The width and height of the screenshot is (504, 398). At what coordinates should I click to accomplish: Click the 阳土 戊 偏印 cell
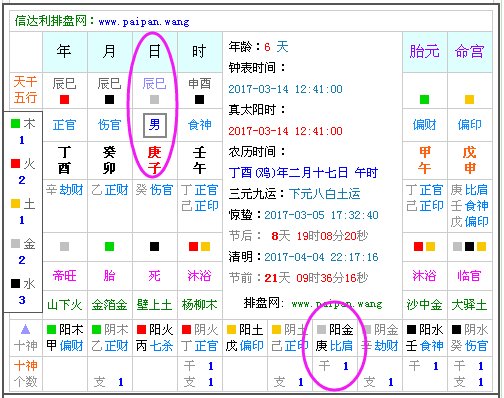[x=245, y=338]
